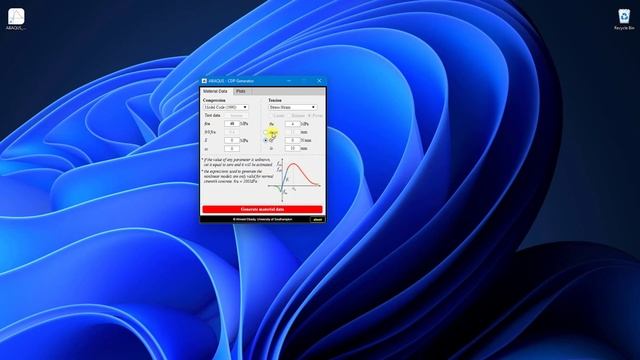The image size is (640, 360).
Task: Click the disabled Test data button
Action: coord(236,116)
